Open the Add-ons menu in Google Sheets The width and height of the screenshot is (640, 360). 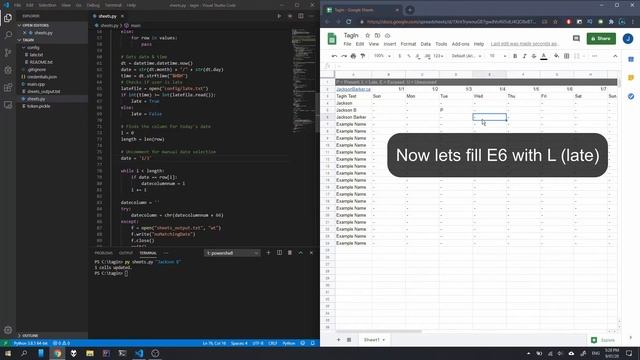460,44
